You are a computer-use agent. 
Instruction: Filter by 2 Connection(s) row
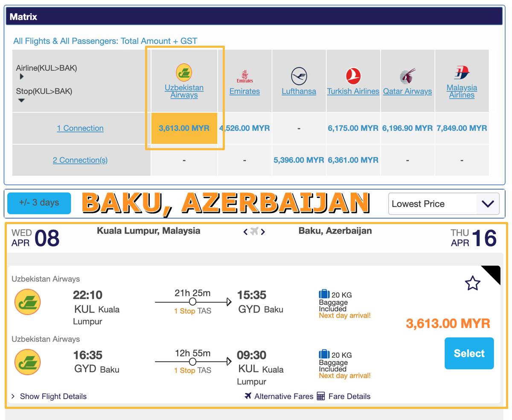(80, 160)
